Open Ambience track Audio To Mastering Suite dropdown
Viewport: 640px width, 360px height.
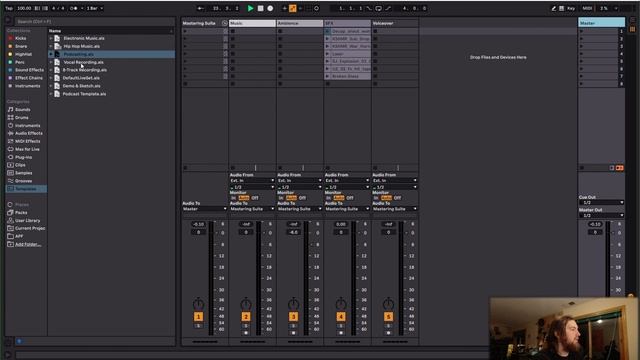coord(300,209)
